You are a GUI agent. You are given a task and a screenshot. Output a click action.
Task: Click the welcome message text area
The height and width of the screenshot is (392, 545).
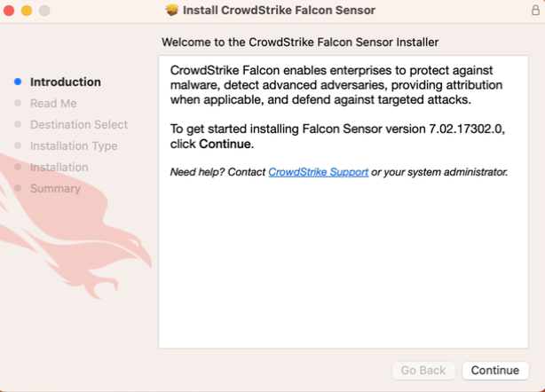coord(344,201)
